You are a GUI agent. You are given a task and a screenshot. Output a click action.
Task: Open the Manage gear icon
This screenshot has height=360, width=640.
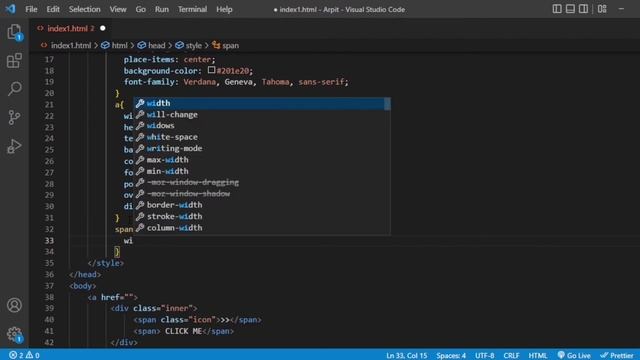point(14,334)
